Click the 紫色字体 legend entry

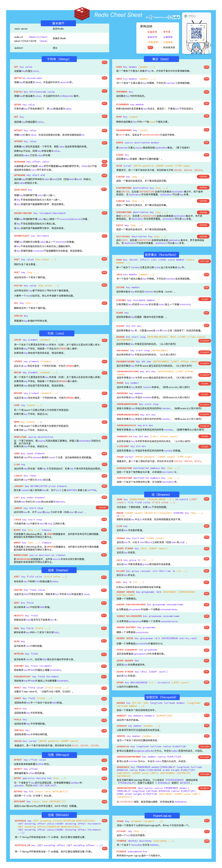pos(152,37)
